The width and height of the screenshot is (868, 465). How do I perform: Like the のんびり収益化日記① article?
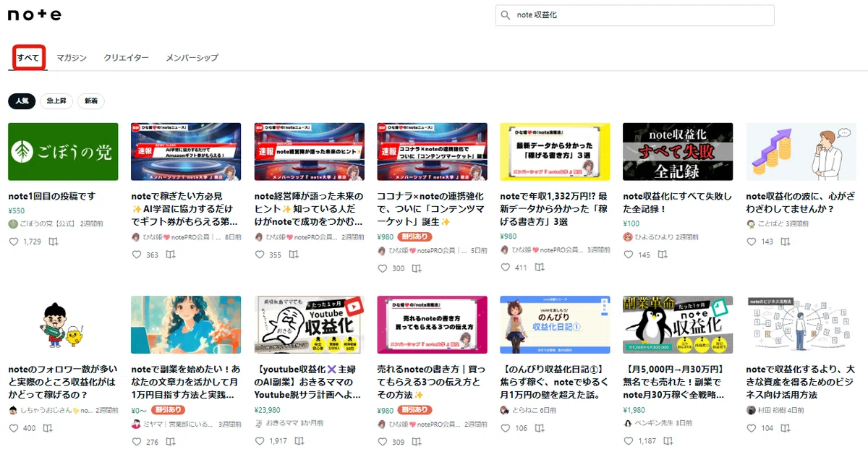(x=506, y=428)
